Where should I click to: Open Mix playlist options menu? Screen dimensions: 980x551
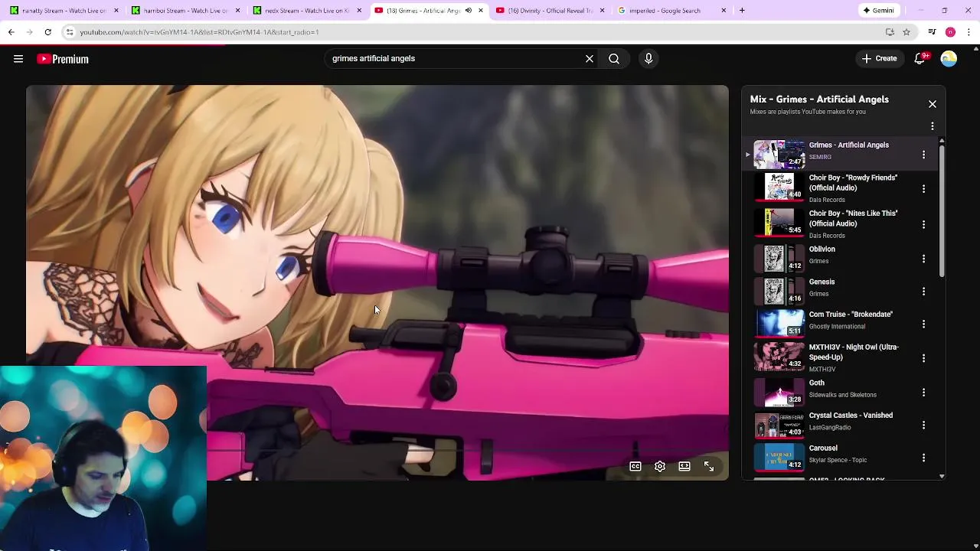(933, 126)
